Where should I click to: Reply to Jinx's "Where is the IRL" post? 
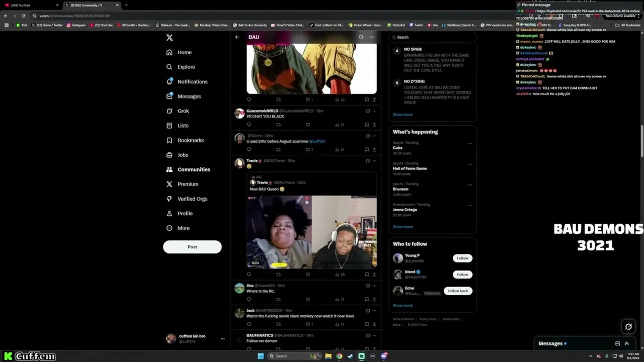coord(249,299)
